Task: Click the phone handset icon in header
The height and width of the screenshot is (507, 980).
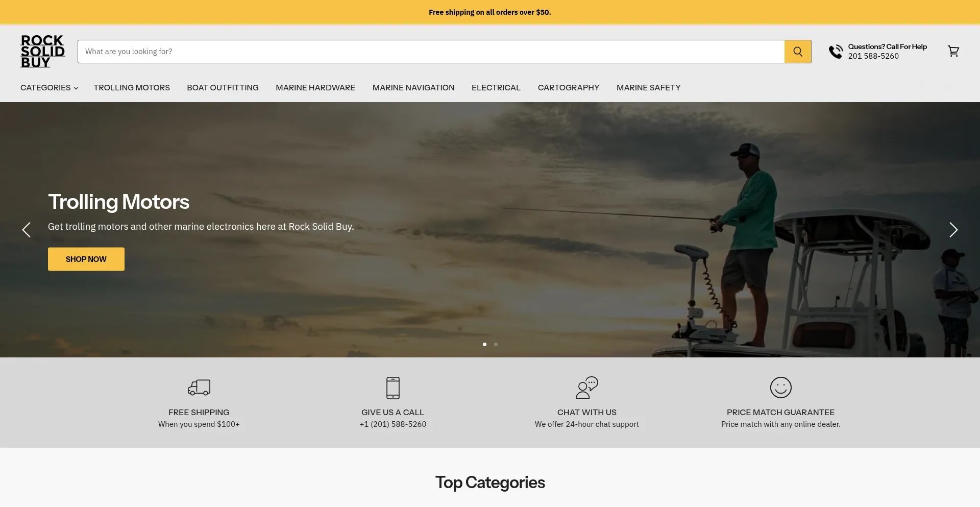Action: [x=836, y=51]
